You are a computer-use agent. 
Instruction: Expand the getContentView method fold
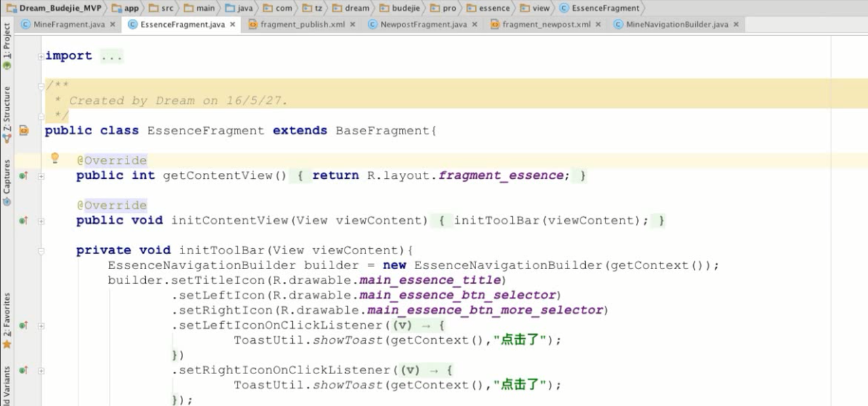coord(41,176)
